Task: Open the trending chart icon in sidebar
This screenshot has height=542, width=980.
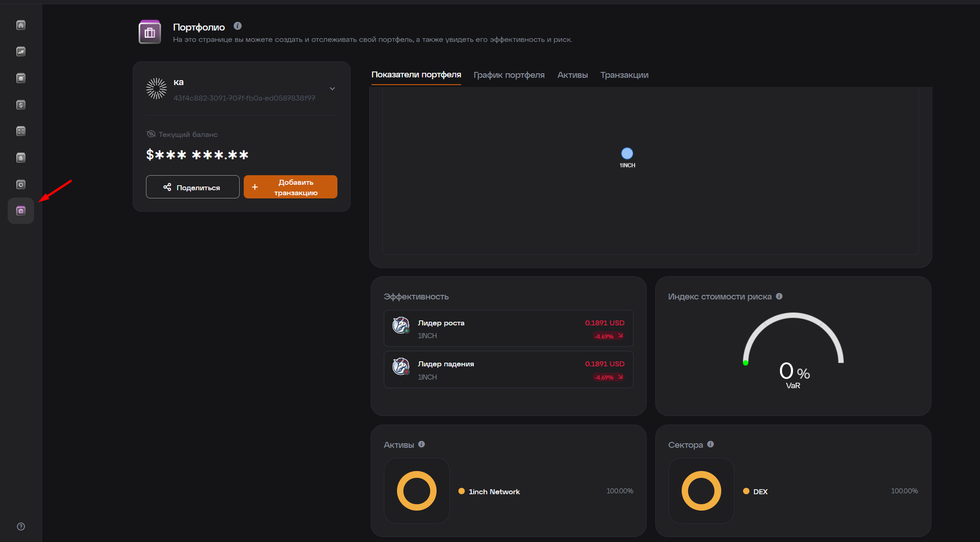Action: [x=21, y=52]
